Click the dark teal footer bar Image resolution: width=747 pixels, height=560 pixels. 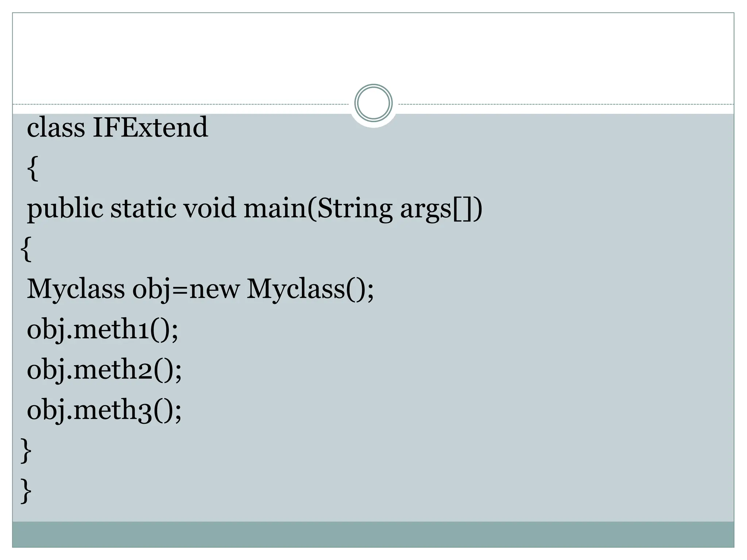pos(373,534)
